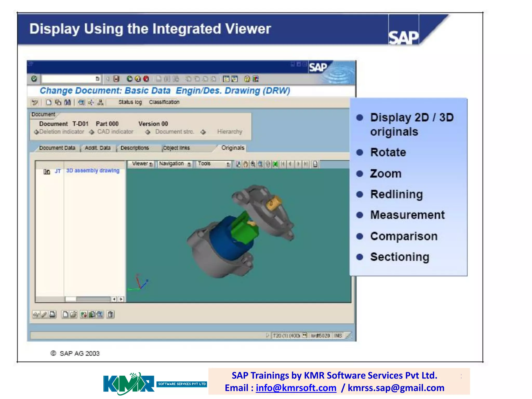Toggle the Deletion indicator

(36, 132)
